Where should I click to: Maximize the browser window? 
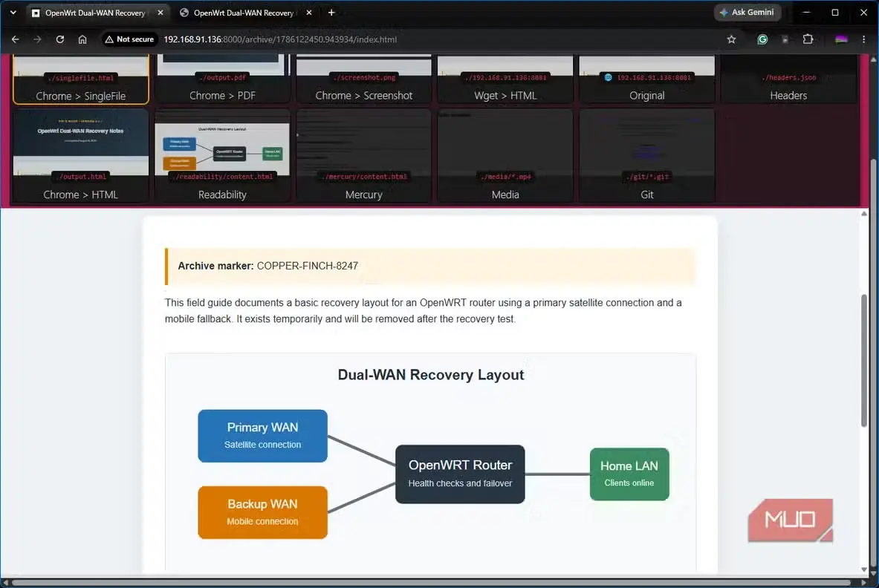834,13
